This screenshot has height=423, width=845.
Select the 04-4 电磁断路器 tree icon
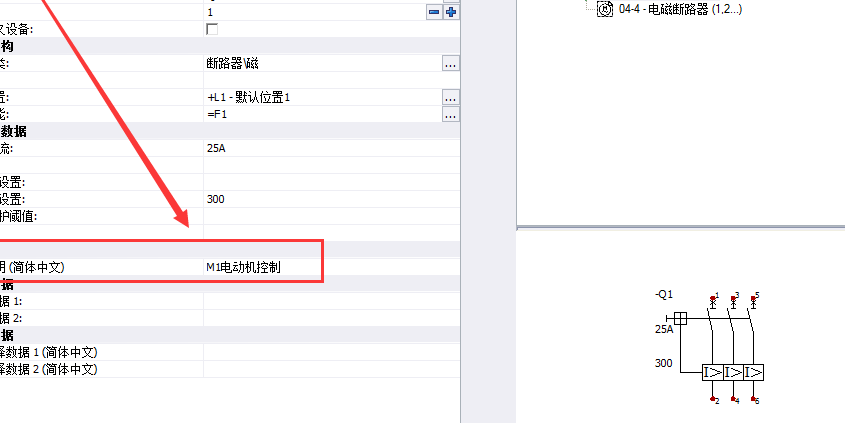(x=605, y=9)
